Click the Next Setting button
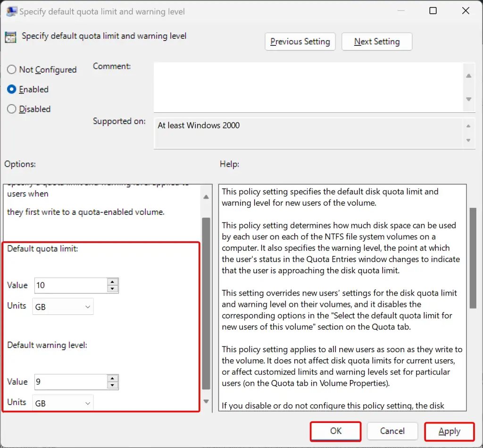This screenshot has height=448, width=483. [376, 42]
